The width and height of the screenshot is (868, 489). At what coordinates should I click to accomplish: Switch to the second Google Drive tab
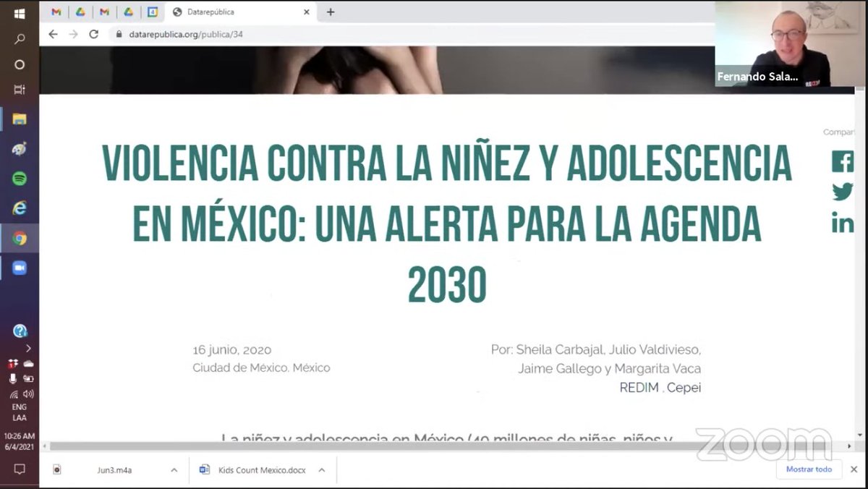point(128,12)
